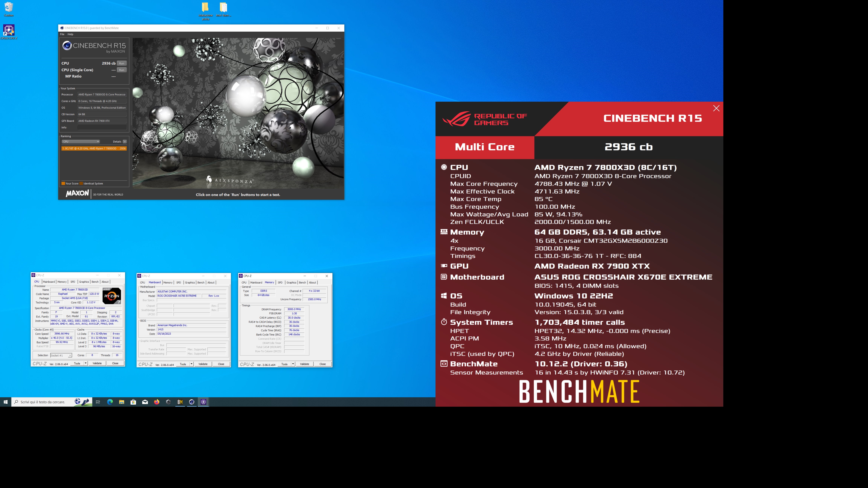Open the Windows Start menu

(5, 402)
